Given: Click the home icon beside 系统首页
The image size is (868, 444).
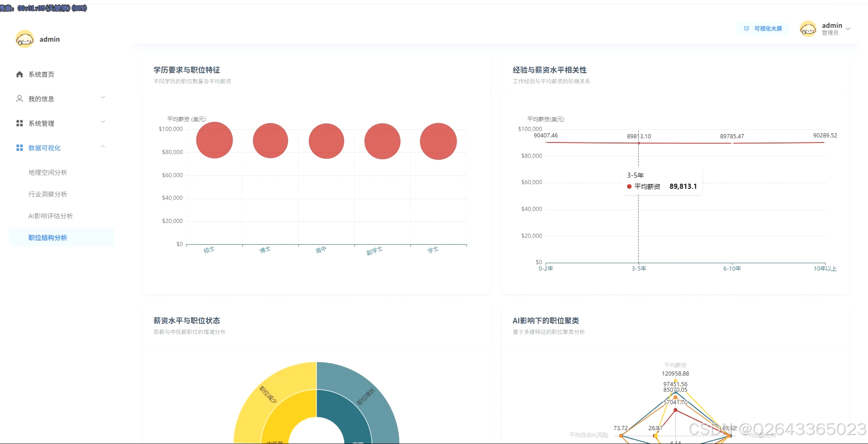Looking at the screenshot, I should (x=19, y=74).
